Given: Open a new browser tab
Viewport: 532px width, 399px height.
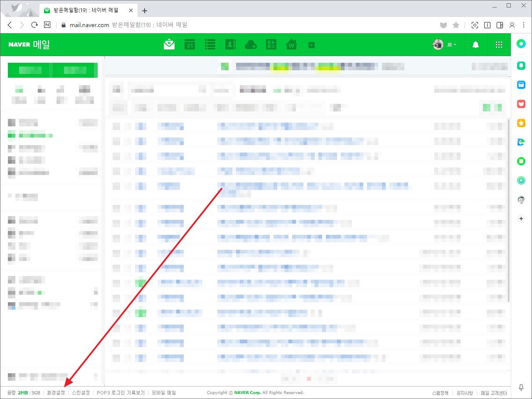Looking at the screenshot, I should (x=145, y=11).
